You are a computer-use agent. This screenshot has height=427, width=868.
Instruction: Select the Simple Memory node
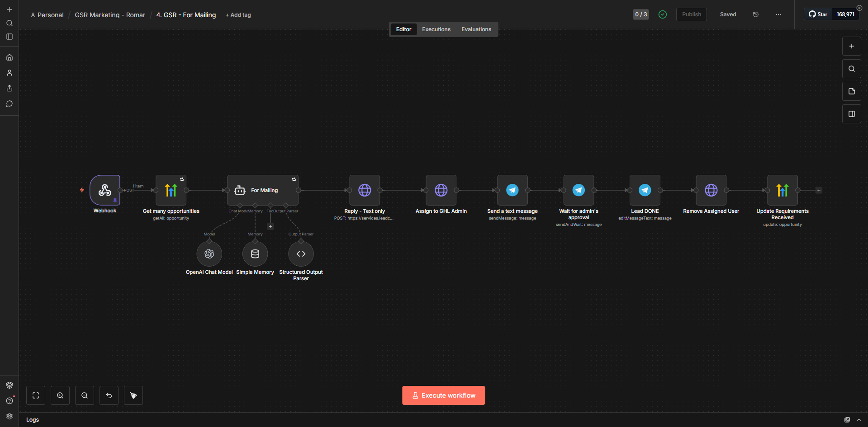pyautogui.click(x=255, y=254)
